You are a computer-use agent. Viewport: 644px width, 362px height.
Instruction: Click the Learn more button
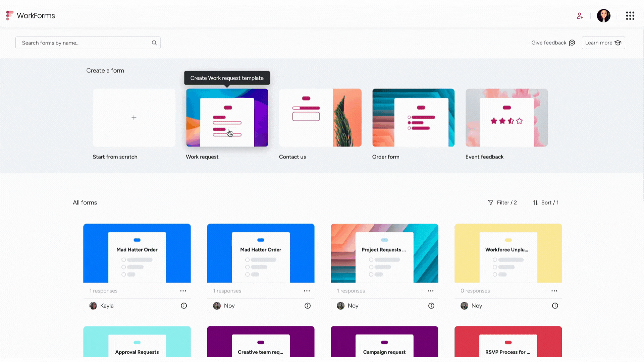(x=603, y=43)
